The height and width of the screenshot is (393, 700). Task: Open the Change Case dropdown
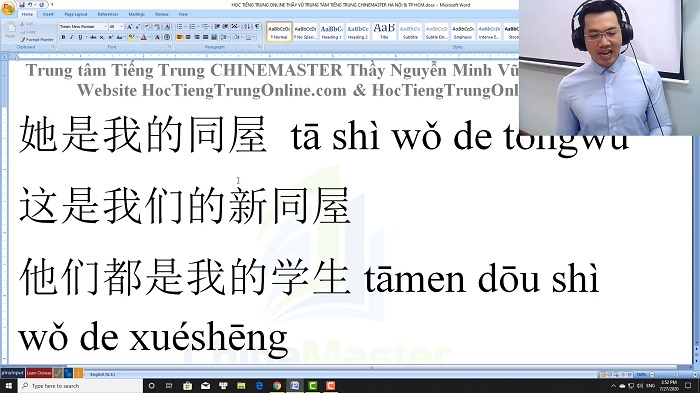tap(121, 37)
